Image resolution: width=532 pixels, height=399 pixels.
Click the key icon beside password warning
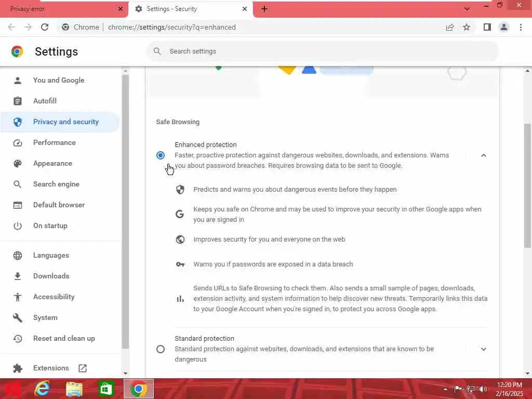point(180,264)
